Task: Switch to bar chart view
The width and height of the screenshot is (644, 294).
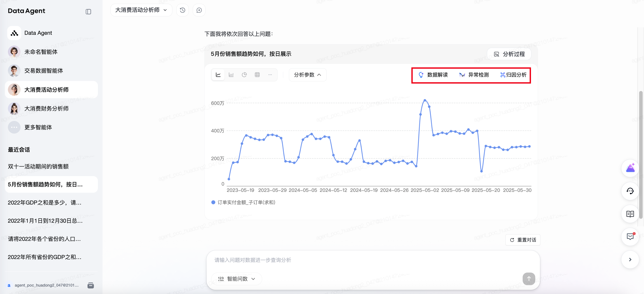Action: coord(231,75)
